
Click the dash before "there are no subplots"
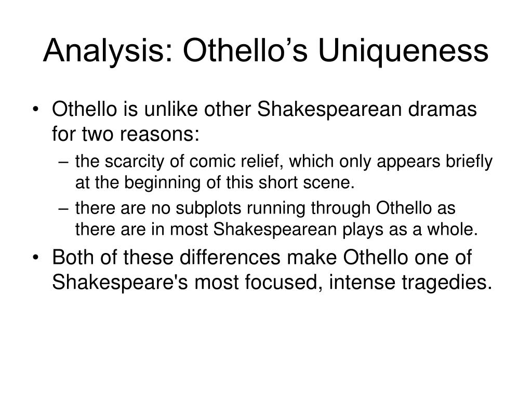pos(63,209)
